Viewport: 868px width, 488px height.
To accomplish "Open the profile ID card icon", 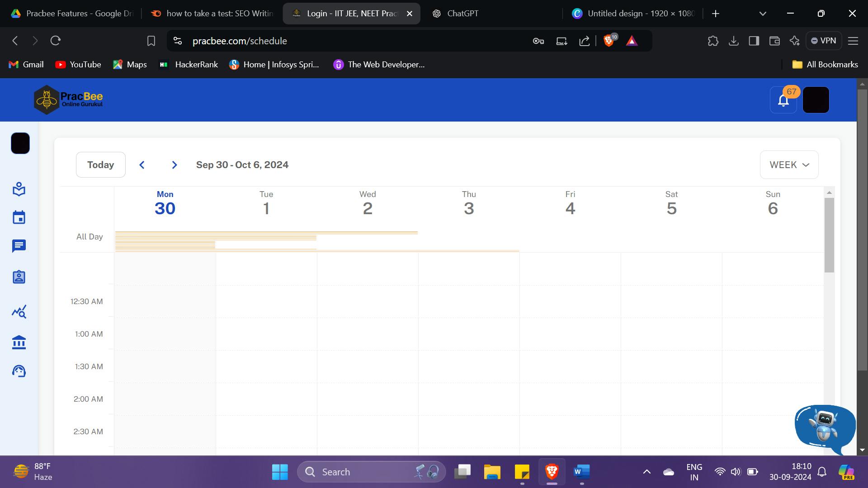I will point(19,277).
